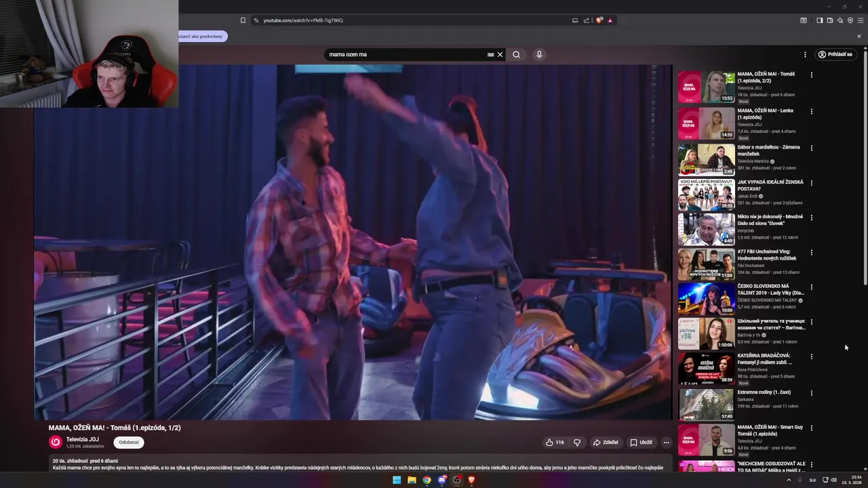This screenshot has width=868, height=488.
Task: Open more actions ellipsis below the video
Action: point(666,443)
